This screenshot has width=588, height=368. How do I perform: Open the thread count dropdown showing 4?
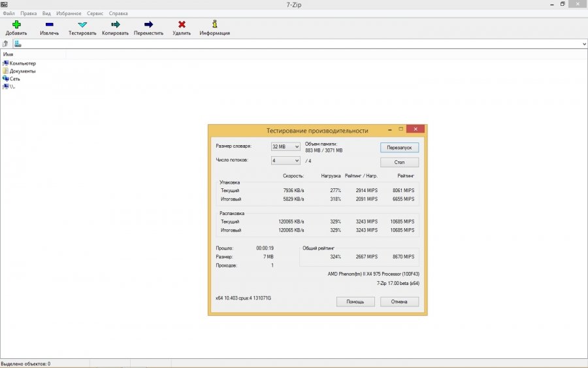286,161
